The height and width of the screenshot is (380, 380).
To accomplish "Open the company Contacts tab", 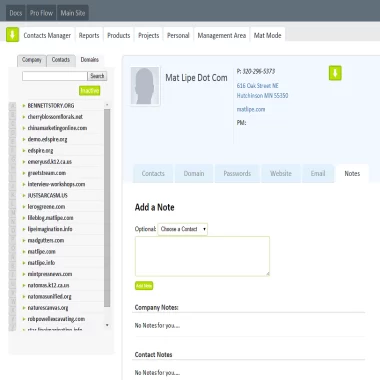I will point(153,173).
